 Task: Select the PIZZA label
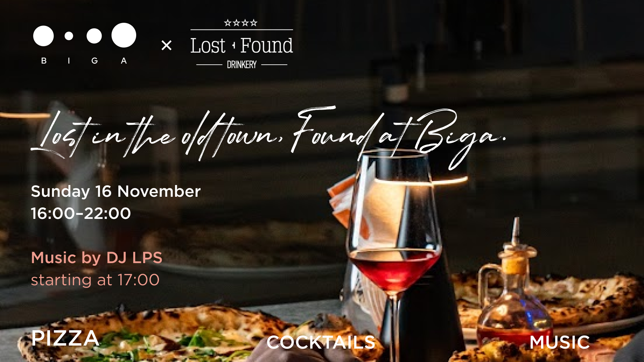[x=65, y=338]
